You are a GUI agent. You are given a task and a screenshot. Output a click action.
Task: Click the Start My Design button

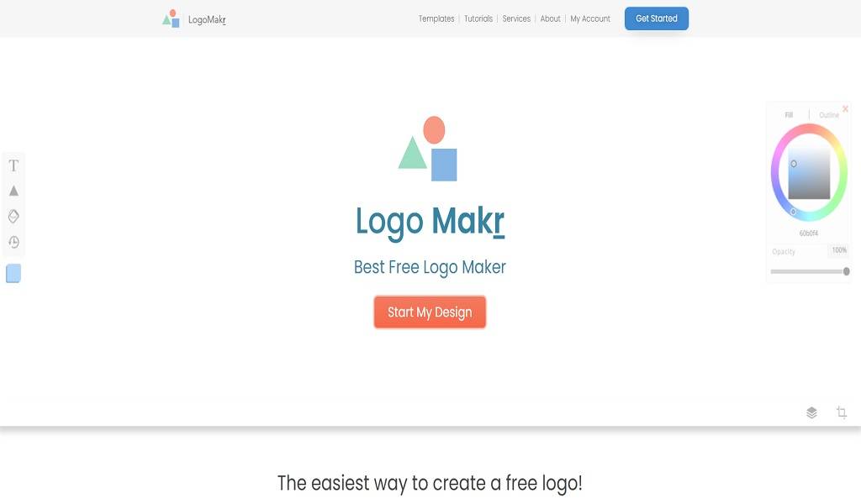coord(430,312)
